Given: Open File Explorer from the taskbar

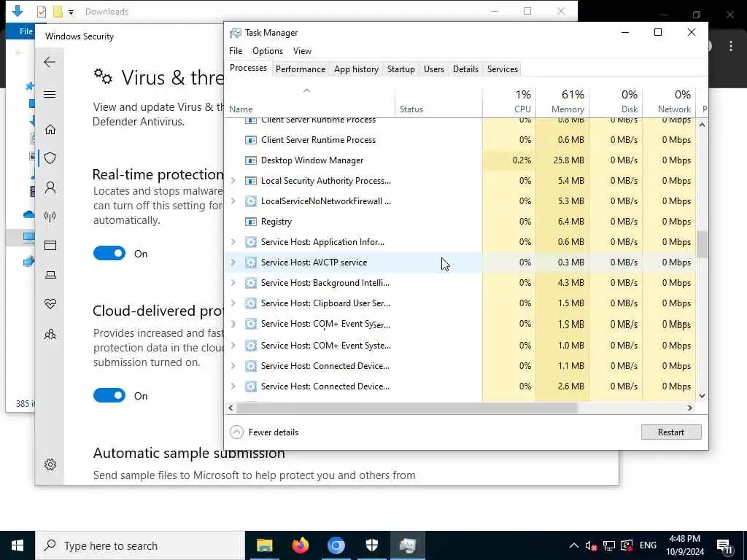Looking at the screenshot, I should coord(264,545).
